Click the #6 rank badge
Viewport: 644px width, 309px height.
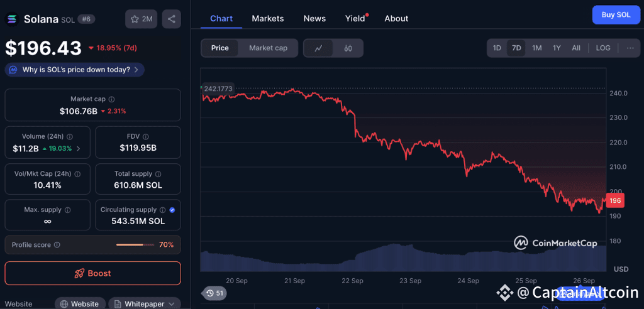[x=86, y=19]
